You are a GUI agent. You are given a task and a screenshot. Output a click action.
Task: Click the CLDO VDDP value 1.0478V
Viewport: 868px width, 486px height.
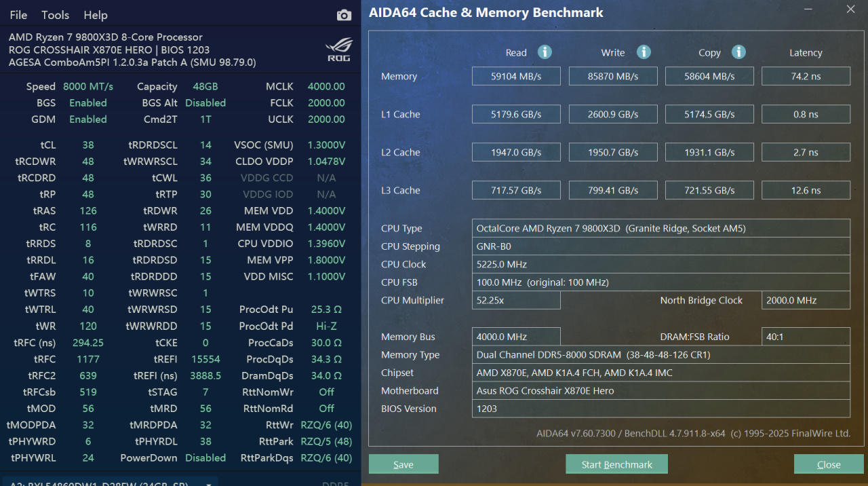[326, 162]
